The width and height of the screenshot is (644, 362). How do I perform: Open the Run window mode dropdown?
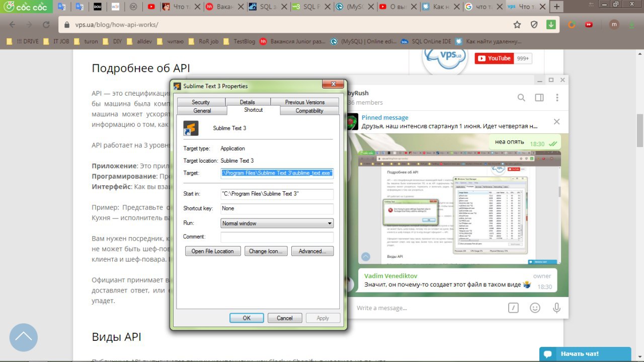tap(277, 223)
